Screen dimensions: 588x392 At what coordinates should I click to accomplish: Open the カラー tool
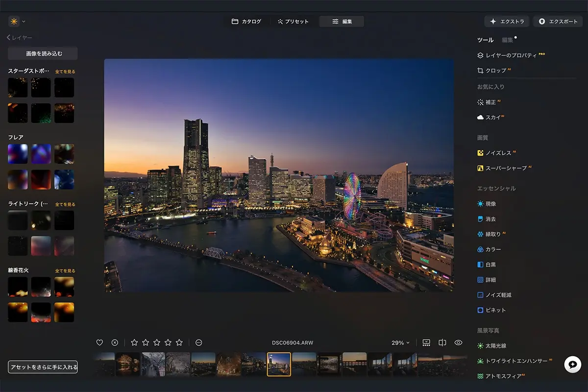tap(489, 249)
